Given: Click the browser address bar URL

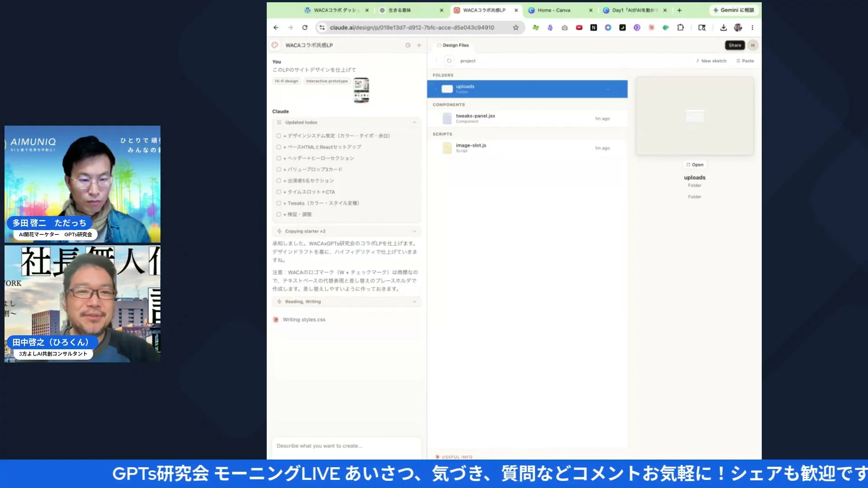Looking at the screenshot, I should pos(412,28).
